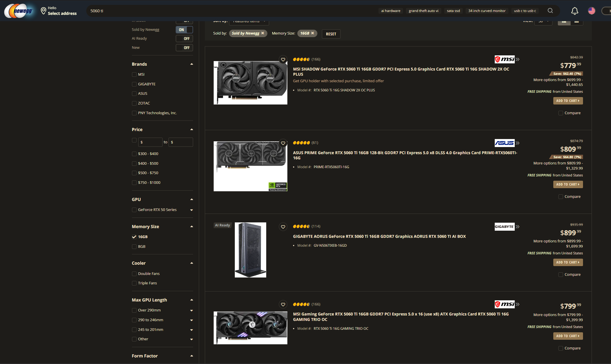Open the Newegg home logo
Viewport: 611px width, 364px height.
point(19,11)
